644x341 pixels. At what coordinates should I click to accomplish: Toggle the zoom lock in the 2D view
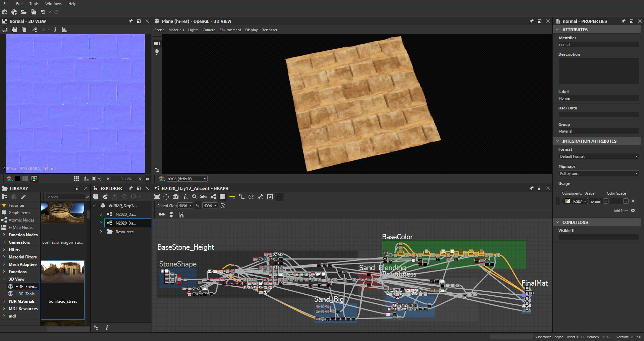[x=147, y=179]
